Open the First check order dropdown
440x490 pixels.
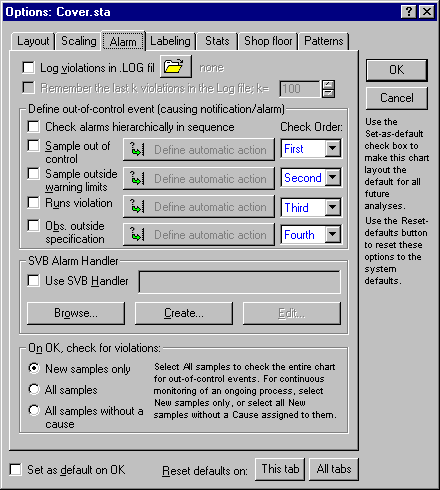click(333, 148)
